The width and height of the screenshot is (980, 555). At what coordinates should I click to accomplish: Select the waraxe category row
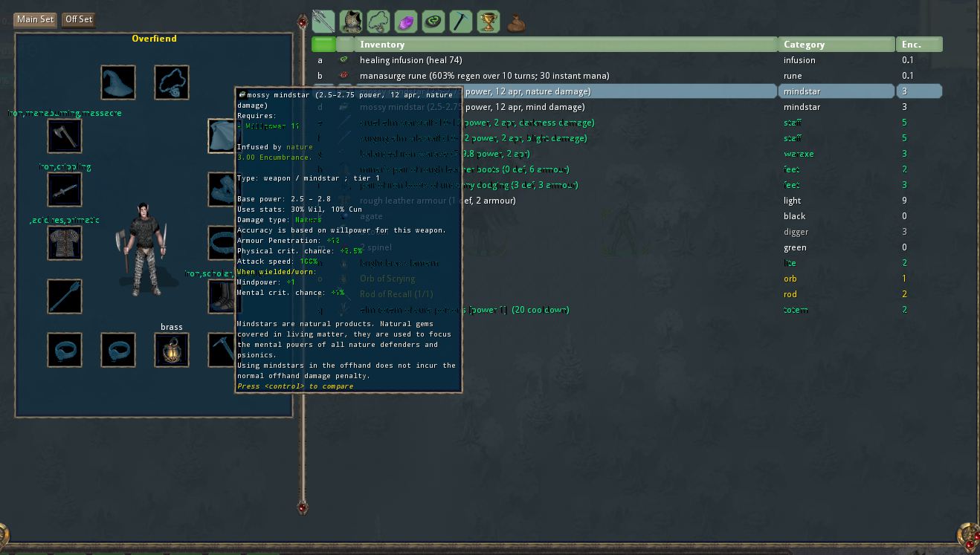point(627,154)
